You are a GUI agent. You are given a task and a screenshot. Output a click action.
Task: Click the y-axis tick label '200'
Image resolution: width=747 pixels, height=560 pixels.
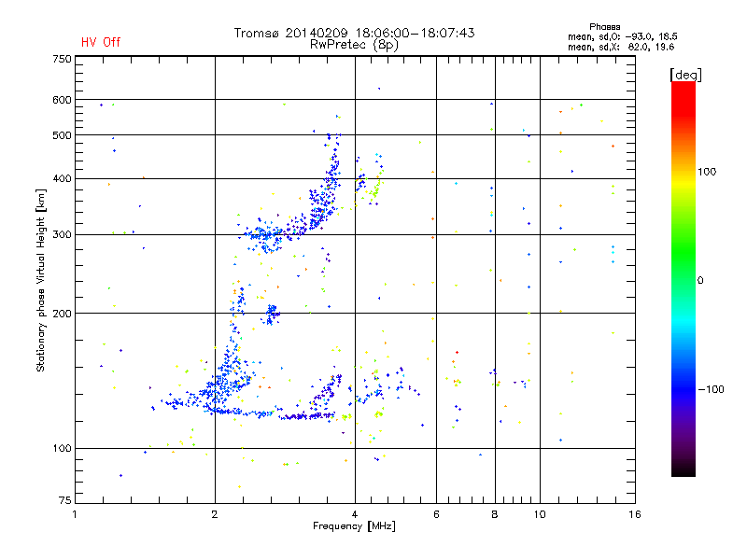tap(62, 314)
